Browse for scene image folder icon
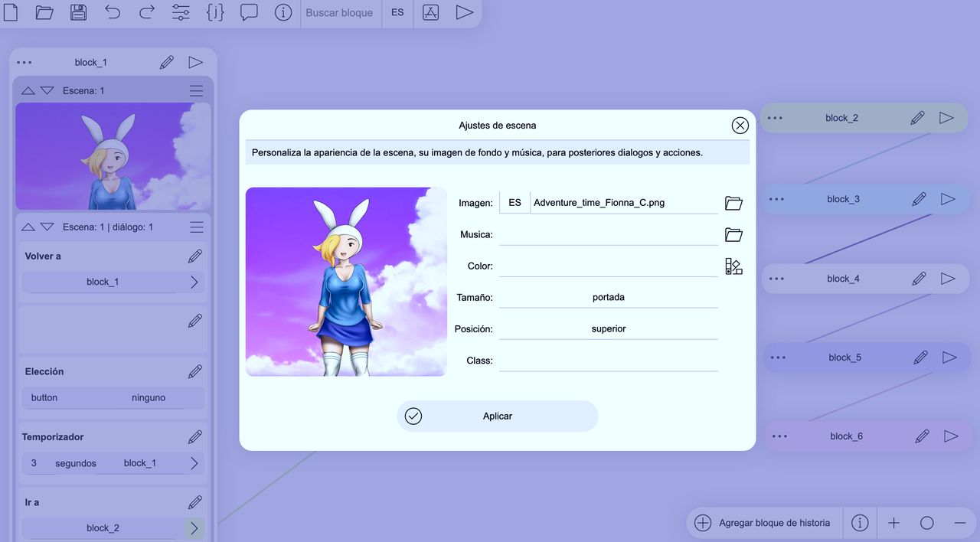 pyautogui.click(x=733, y=203)
